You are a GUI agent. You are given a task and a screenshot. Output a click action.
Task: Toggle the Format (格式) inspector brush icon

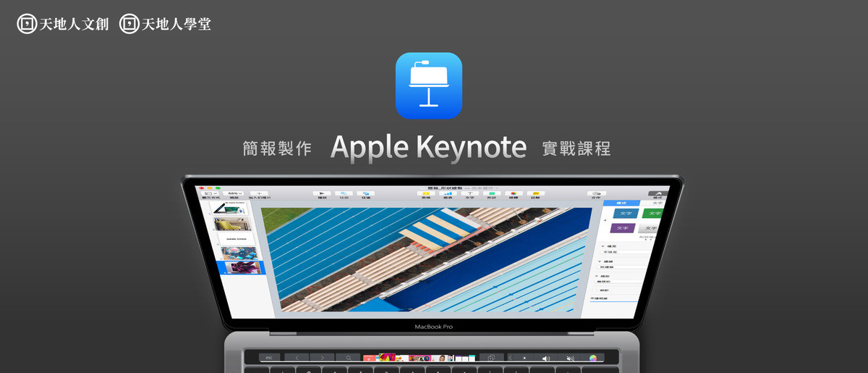pyautogui.click(x=658, y=193)
